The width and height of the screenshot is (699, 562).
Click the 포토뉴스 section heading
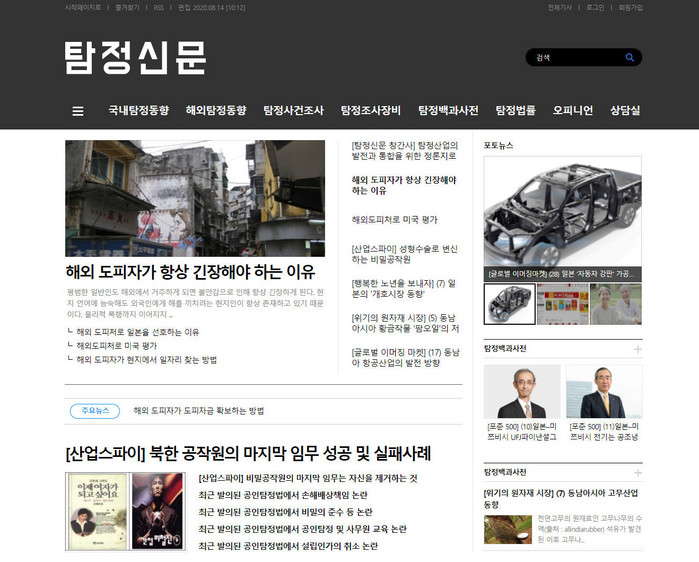[498, 145]
